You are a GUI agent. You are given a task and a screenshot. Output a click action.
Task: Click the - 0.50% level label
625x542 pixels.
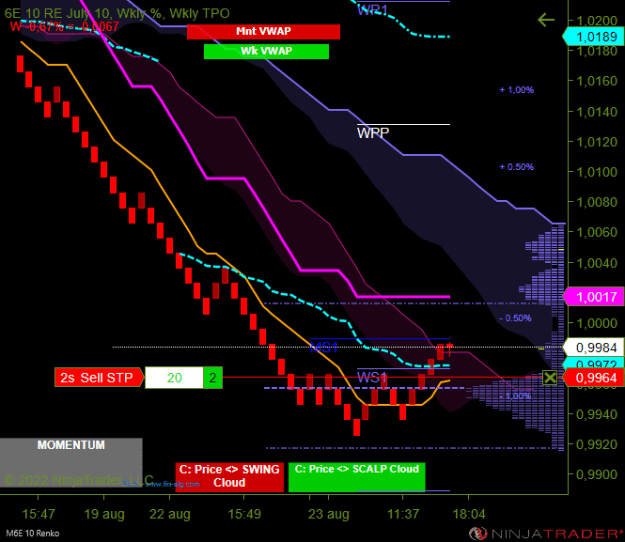pos(515,318)
